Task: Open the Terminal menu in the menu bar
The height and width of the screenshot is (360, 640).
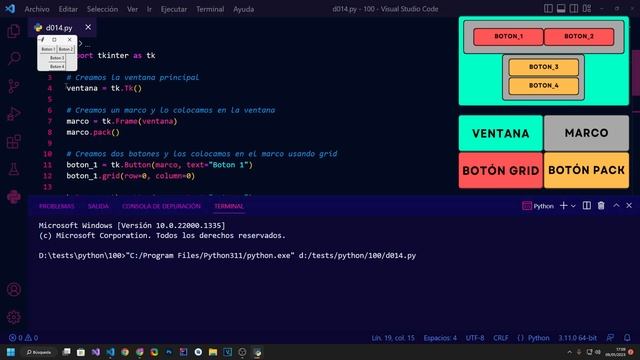Action: [210, 9]
